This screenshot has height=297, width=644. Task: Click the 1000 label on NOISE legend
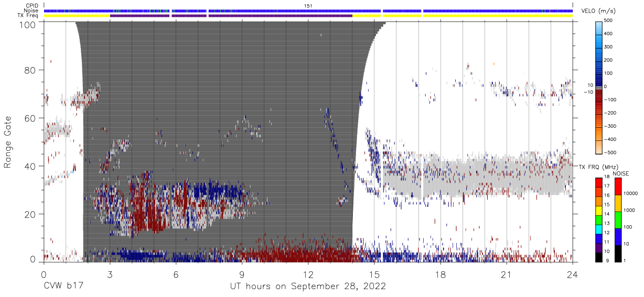point(630,210)
